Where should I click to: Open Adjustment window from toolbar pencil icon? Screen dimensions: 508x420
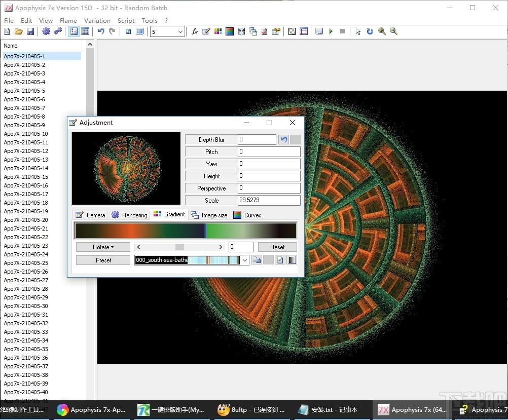point(206,31)
